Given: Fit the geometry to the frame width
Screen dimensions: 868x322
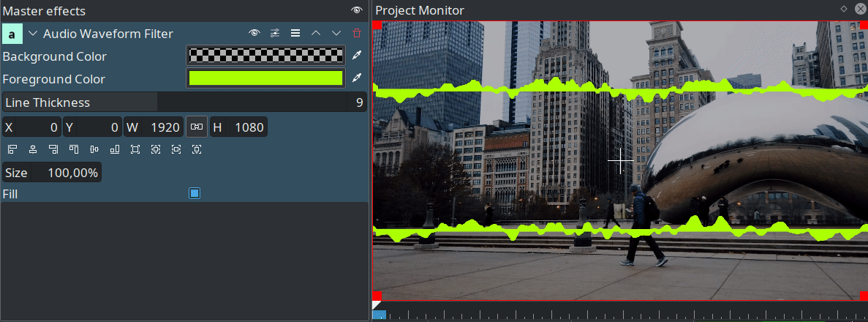Looking at the screenshot, I should point(176,149).
